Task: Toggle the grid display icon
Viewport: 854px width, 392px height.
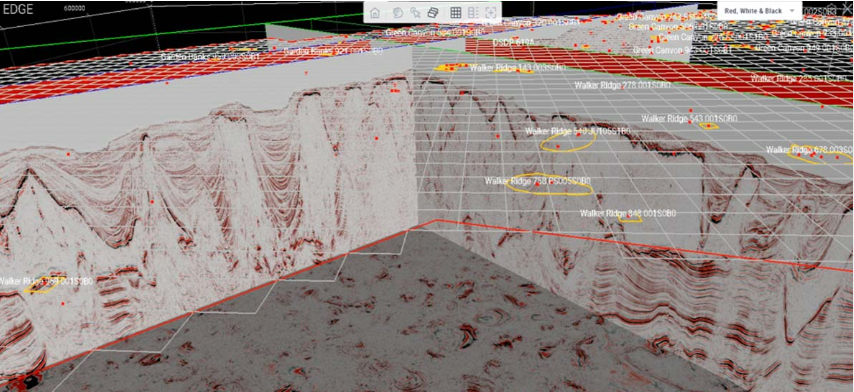Action: pos(456,13)
